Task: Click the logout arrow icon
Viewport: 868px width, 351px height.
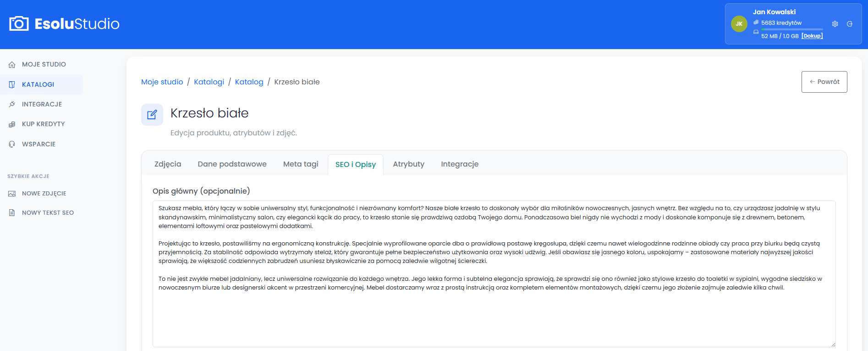Action: click(x=850, y=24)
